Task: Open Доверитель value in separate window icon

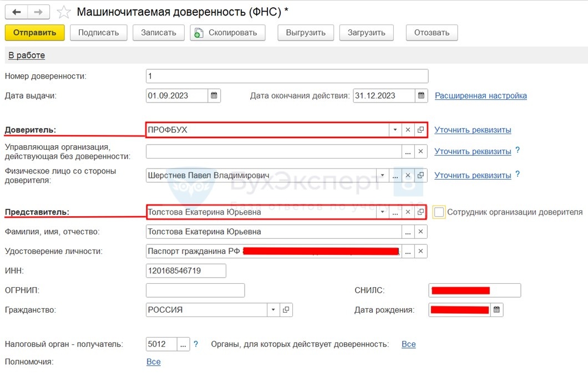Action: point(420,129)
